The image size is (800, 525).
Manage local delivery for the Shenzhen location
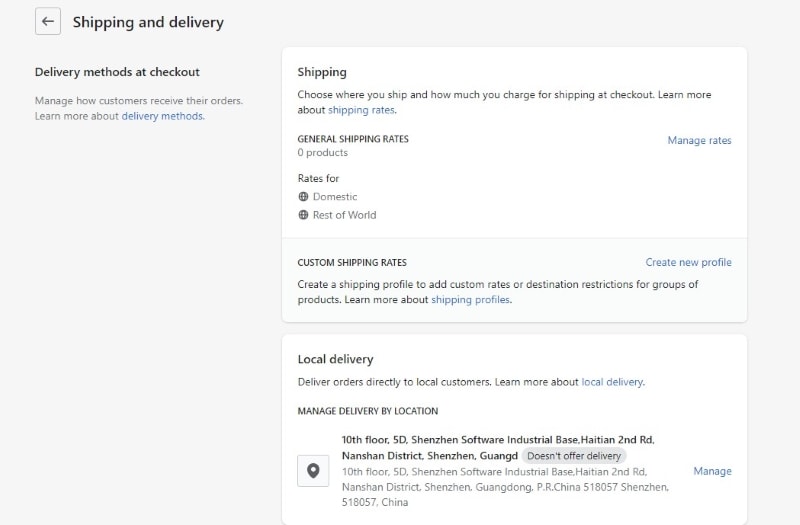[x=712, y=471]
